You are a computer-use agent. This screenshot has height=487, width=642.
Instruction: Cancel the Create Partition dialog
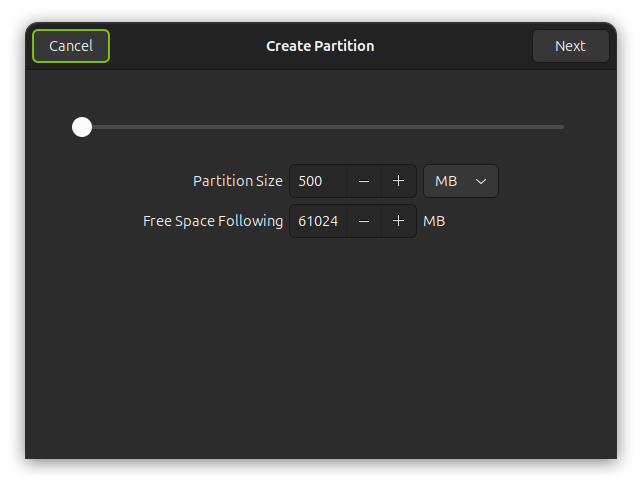pyautogui.click(x=71, y=46)
